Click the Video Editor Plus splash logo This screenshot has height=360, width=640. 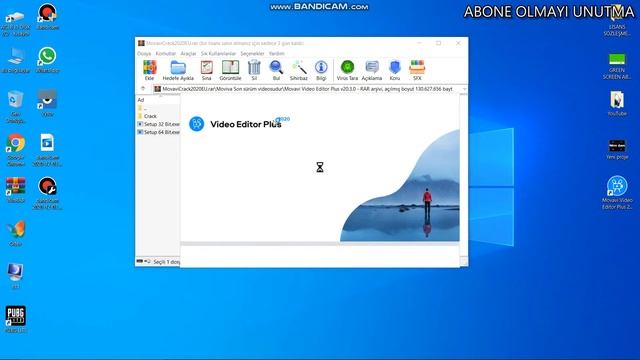click(x=197, y=124)
